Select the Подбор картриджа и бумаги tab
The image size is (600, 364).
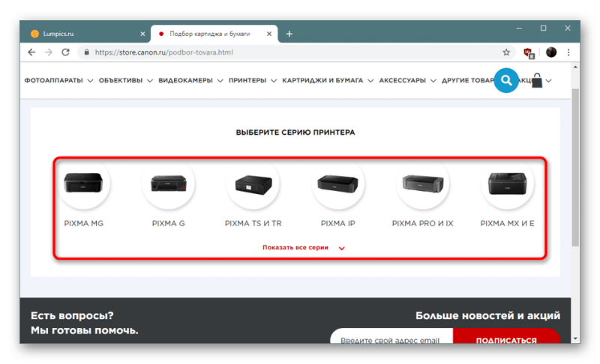214,34
